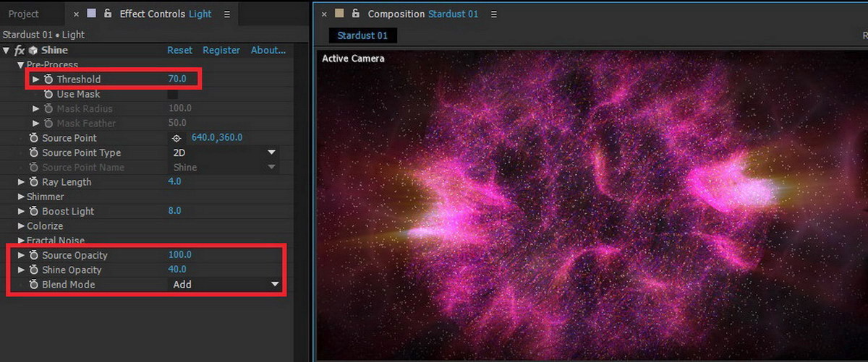This screenshot has width=868, height=362.
Task: Toggle the Source Point stopwatch
Action: 34,138
